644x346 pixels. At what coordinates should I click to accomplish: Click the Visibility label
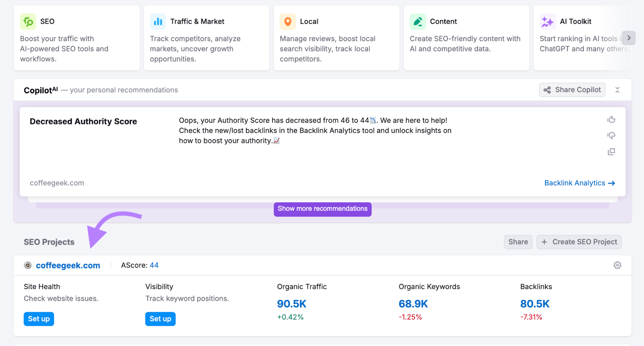pos(159,286)
